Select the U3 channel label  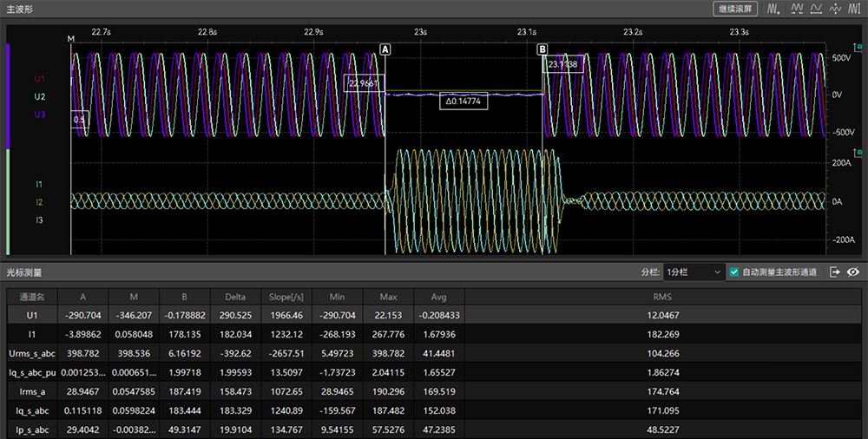pos(40,114)
